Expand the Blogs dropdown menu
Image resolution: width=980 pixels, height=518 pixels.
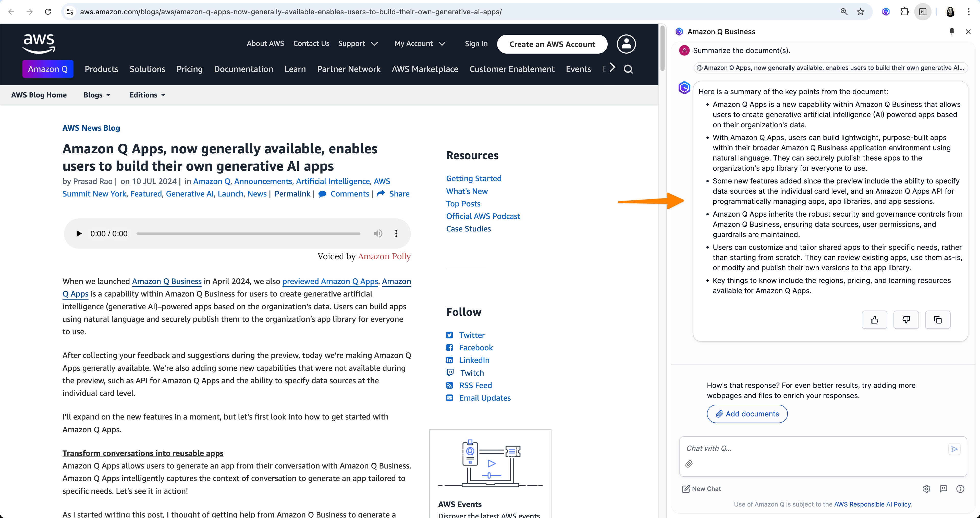97,95
